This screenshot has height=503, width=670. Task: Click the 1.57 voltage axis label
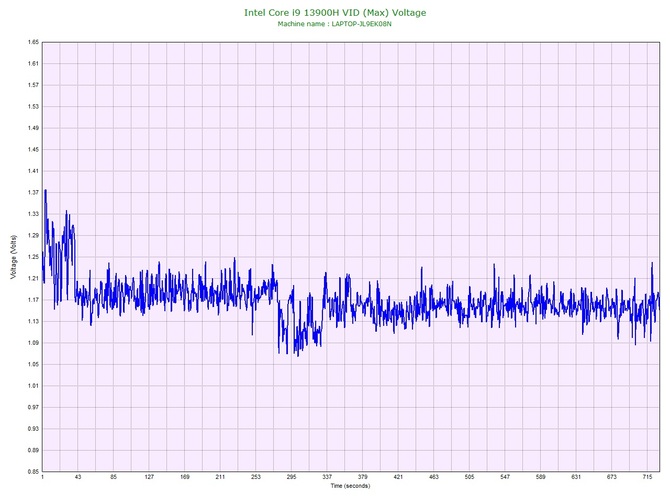pyautogui.click(x=33, y=85)
